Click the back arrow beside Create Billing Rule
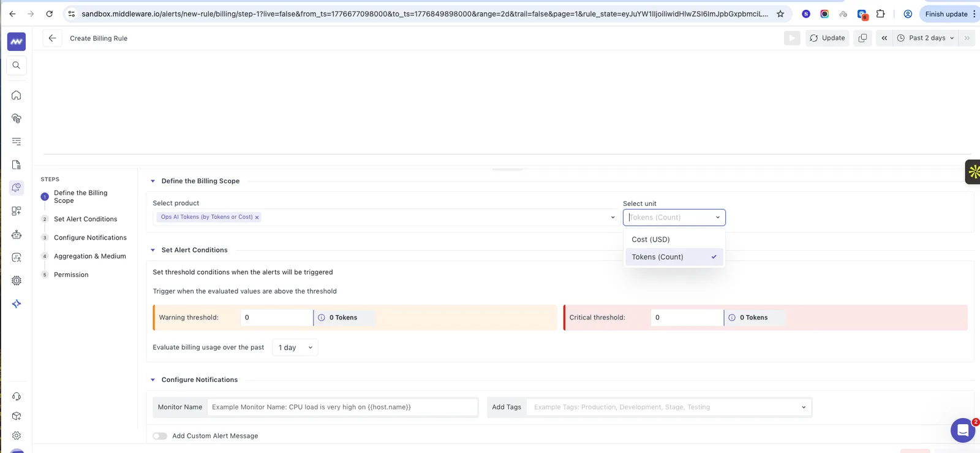Screen dimensions: 980x453 coord(52,38)
